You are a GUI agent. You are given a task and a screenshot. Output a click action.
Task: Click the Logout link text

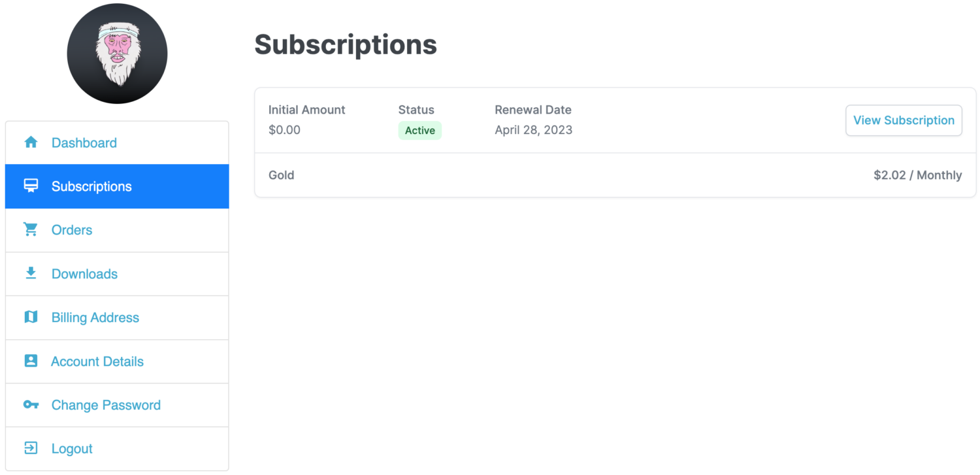72,449
